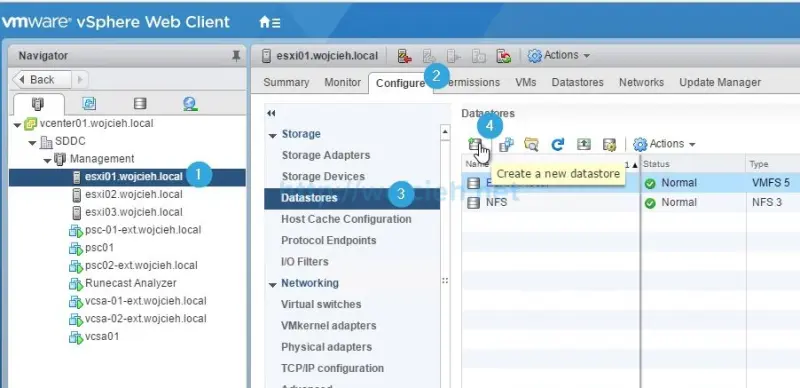
Task: Open the Hosts and Clusters navigator tab icon
Action: click(x=38, y=104)
